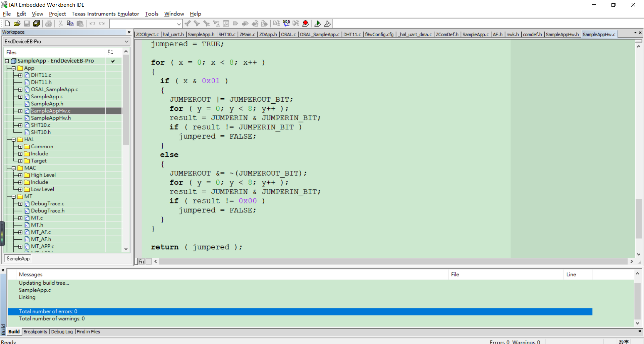
Task: Open the Project menu
Action: point(57,14)
